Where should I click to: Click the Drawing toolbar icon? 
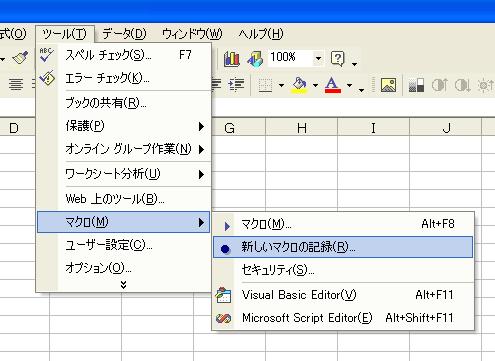255,59
